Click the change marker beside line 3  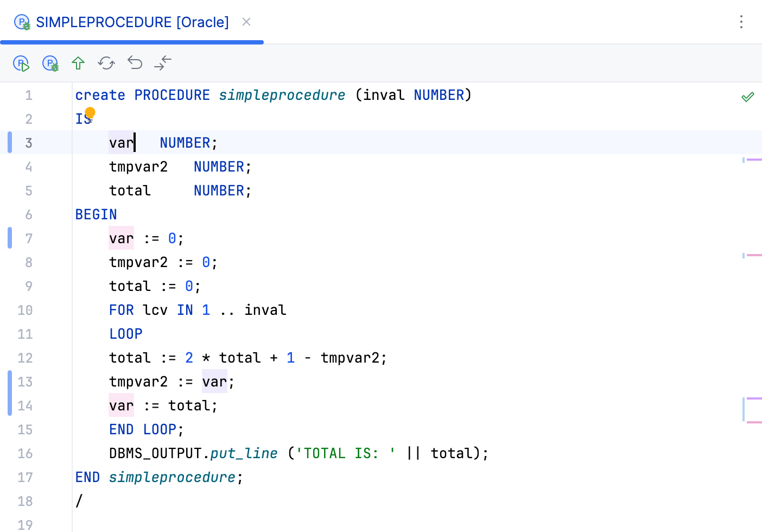point(9,142)
